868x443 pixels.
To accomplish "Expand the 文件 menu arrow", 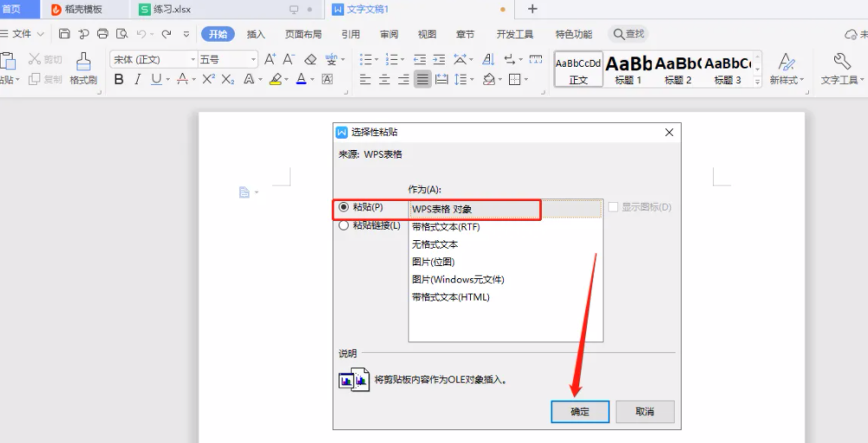I will 41,35.
